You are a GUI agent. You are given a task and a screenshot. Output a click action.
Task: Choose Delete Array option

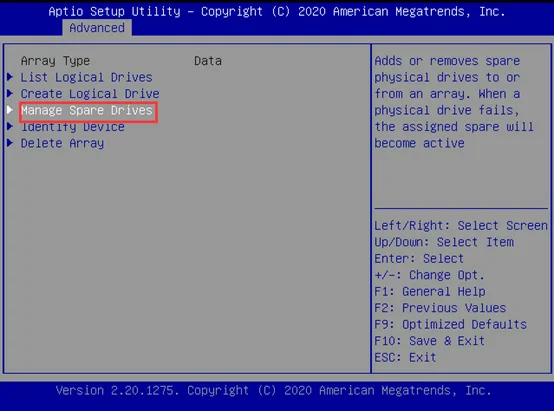point(63,143)
